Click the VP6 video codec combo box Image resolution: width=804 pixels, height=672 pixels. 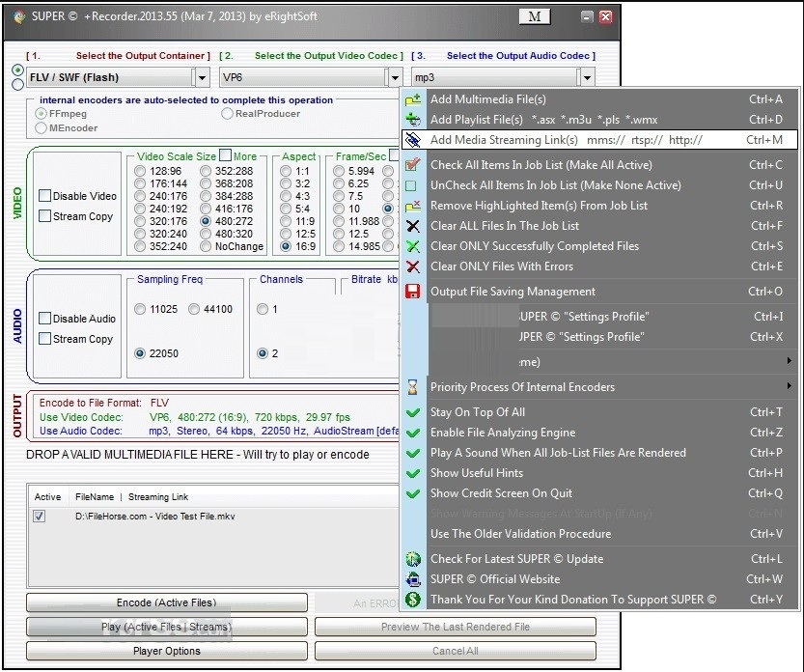pyautogui.click(x=311, y=78)
